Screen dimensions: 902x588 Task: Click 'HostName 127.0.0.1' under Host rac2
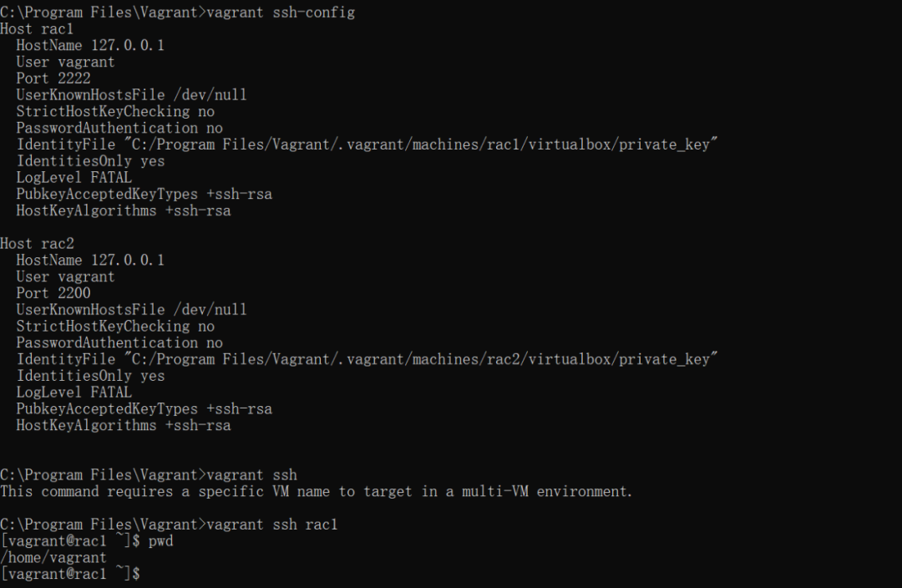90,260
